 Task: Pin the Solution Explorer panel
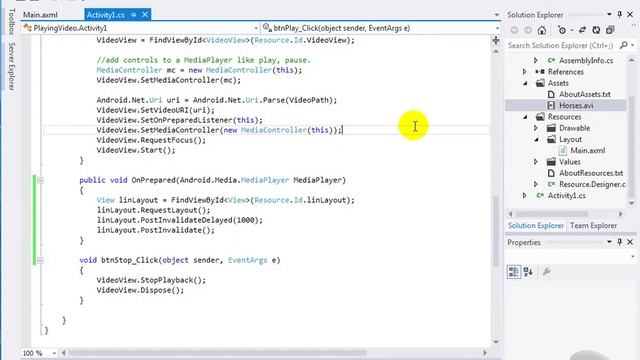pyautogui.click(x=620, y=14)
